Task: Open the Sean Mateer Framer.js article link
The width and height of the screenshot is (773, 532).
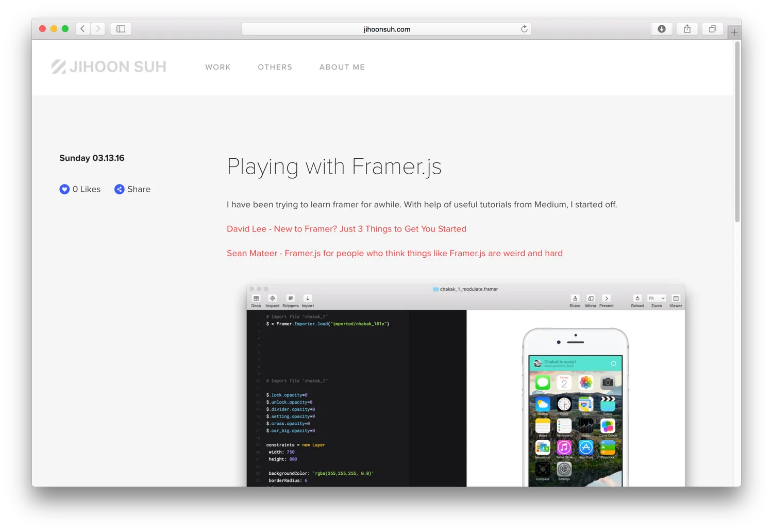Action: [395, 253]
